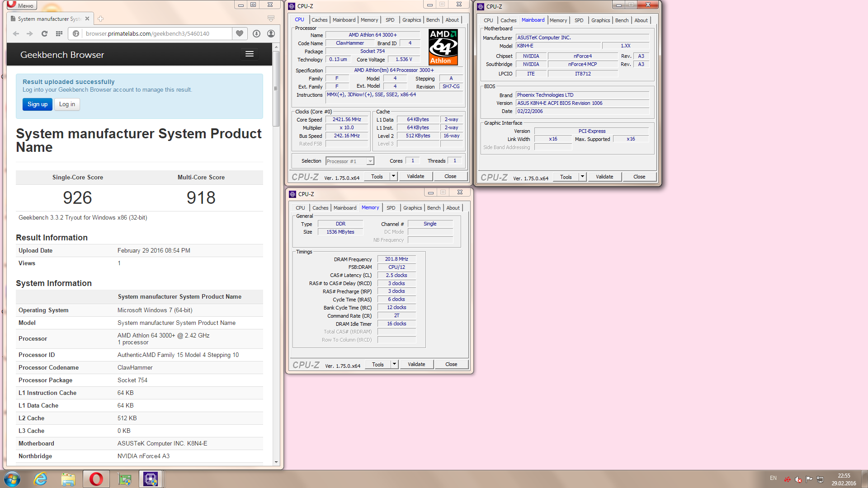The image size is (868, 488).
Task: Reload the Geekbench page
Action: click(x=44, y=33)
